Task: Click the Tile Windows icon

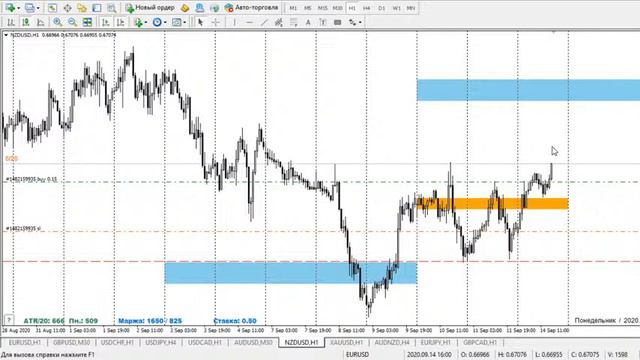Action: pyautogui.click(x=87, y=22)
